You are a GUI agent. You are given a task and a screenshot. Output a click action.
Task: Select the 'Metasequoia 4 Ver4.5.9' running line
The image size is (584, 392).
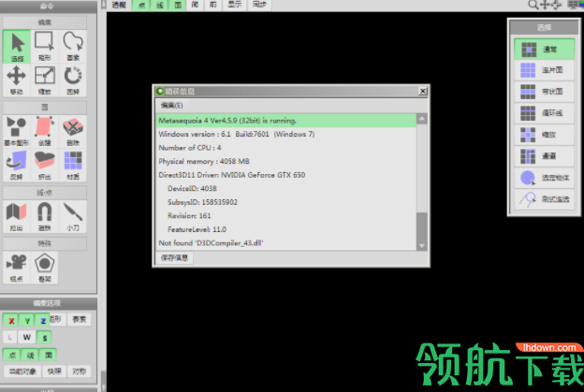click(285, 121)
